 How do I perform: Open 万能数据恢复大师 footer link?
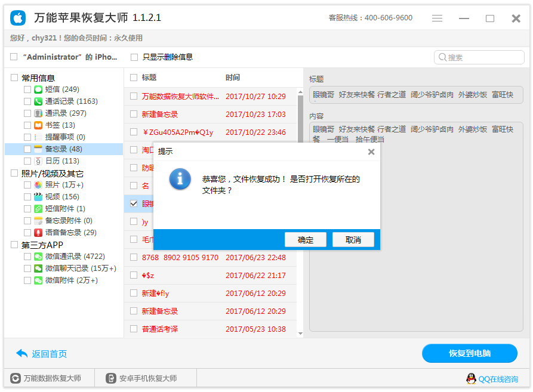click(53, 378)
